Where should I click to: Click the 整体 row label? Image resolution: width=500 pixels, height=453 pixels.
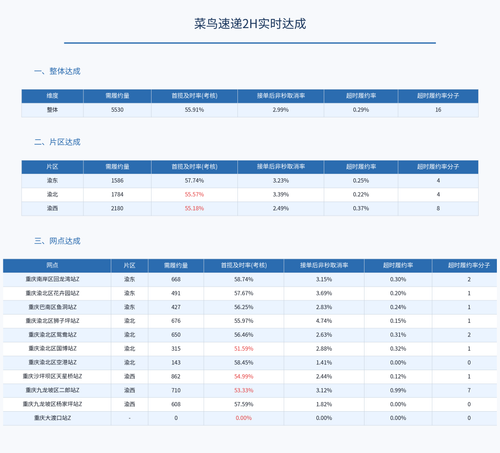[52, 110]
